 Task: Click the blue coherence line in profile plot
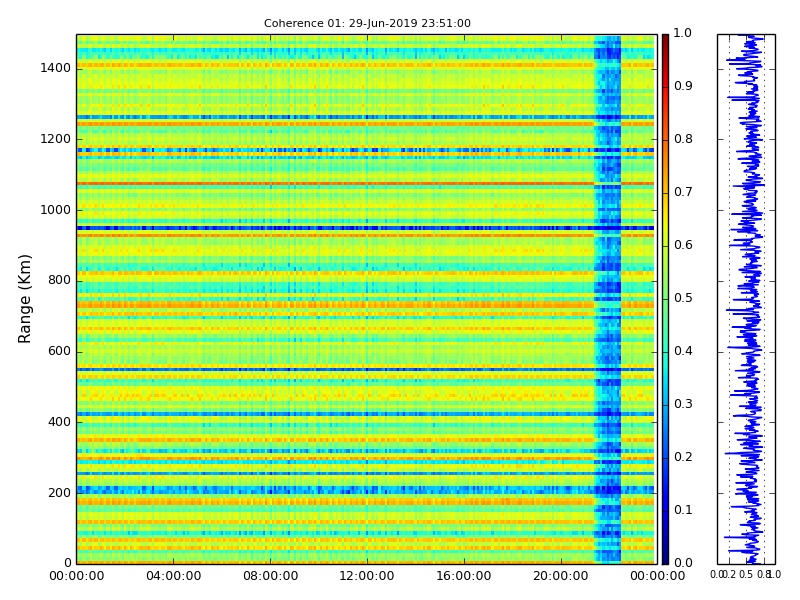coord(750,299)
